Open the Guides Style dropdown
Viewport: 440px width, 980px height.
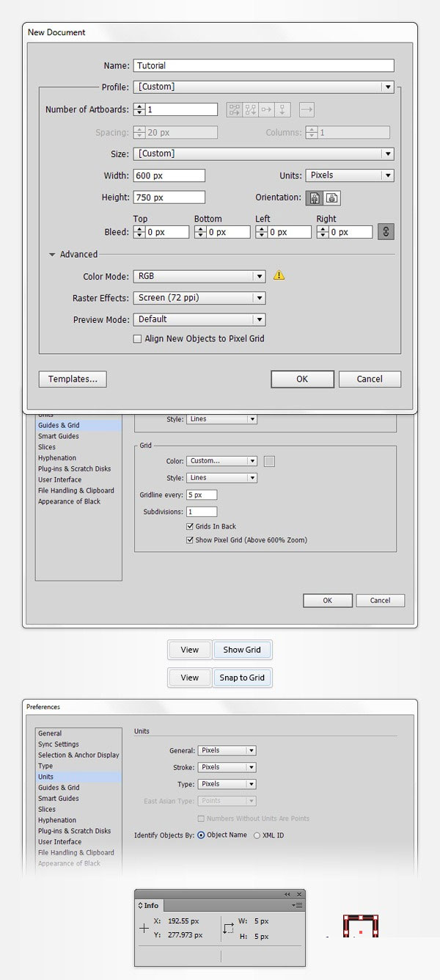[221, 419]
